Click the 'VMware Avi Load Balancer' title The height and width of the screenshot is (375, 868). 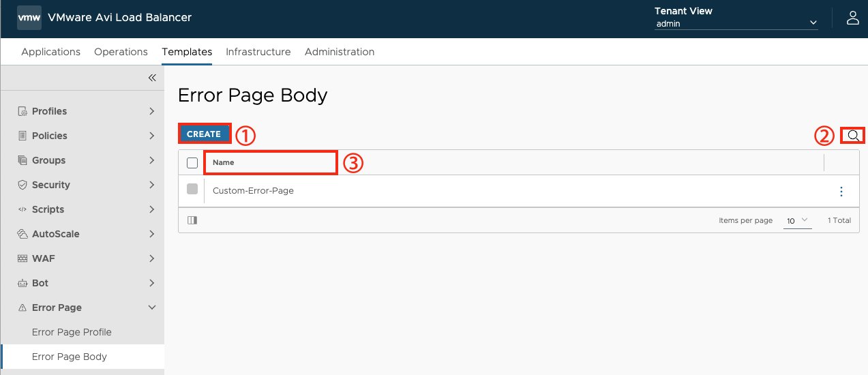tap(120, 18)
